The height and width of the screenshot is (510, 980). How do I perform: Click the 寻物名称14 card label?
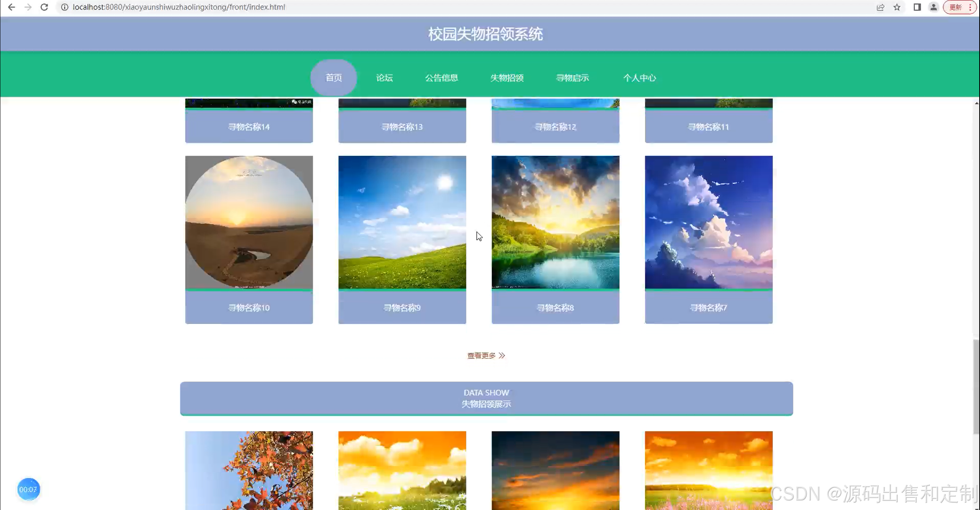[x=249, y=127]
